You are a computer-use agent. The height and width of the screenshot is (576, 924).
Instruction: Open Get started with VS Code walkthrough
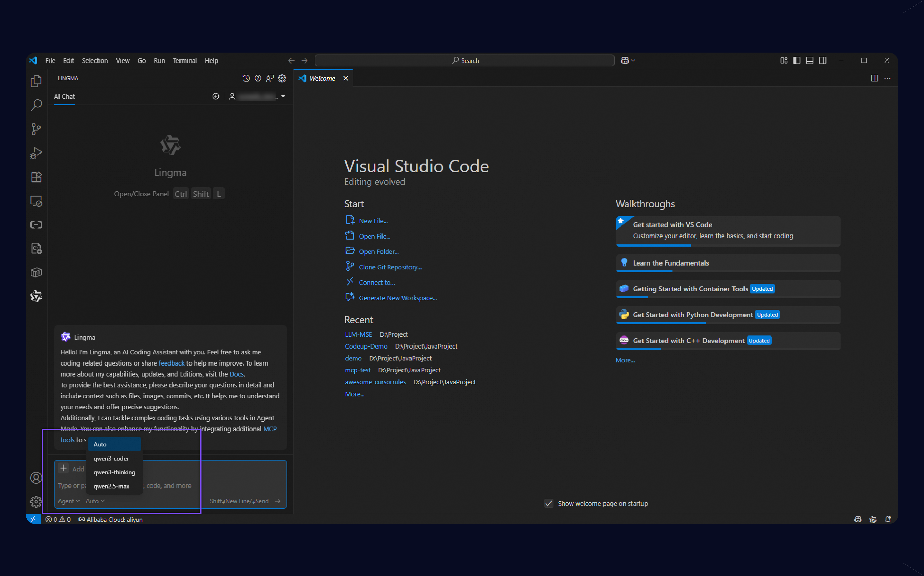pos(728,231)
